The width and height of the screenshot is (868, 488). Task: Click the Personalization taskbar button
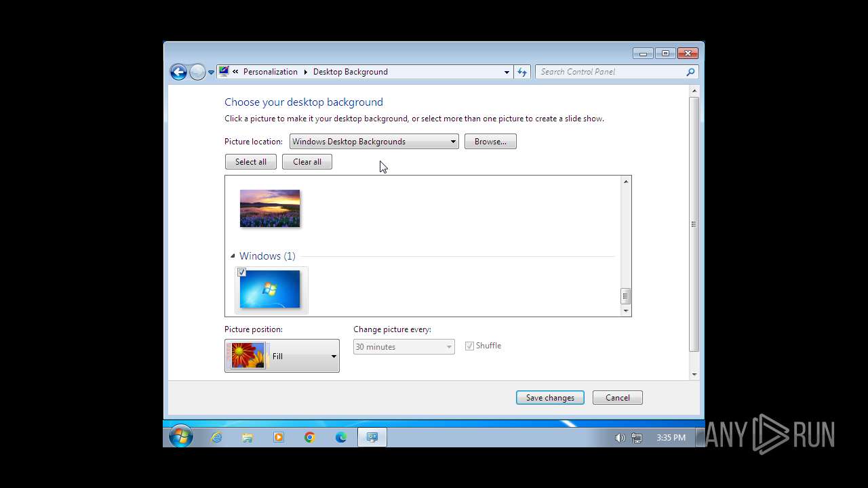click(x=372, y=437)
